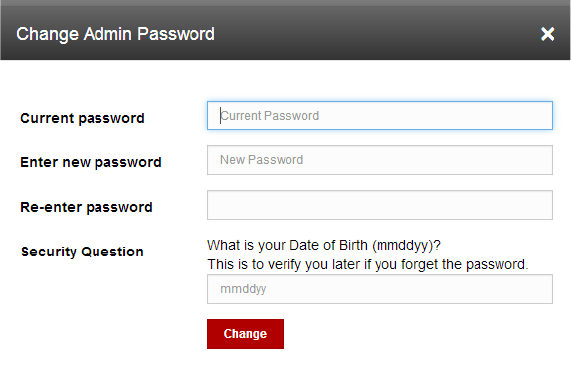Click the word "Change" in dialog title

click(48, 34)
